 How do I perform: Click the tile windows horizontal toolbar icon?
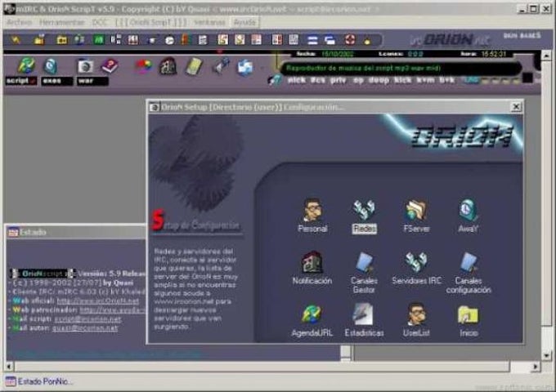312,40
